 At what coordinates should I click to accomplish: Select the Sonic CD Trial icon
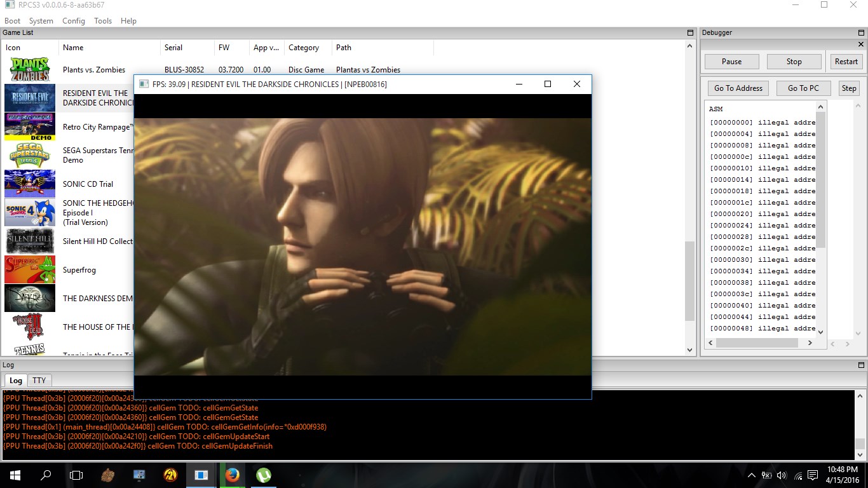(30, 184)
